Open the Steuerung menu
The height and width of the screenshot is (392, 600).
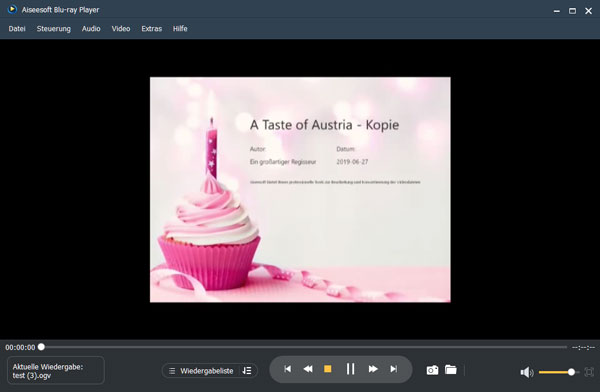54,29
